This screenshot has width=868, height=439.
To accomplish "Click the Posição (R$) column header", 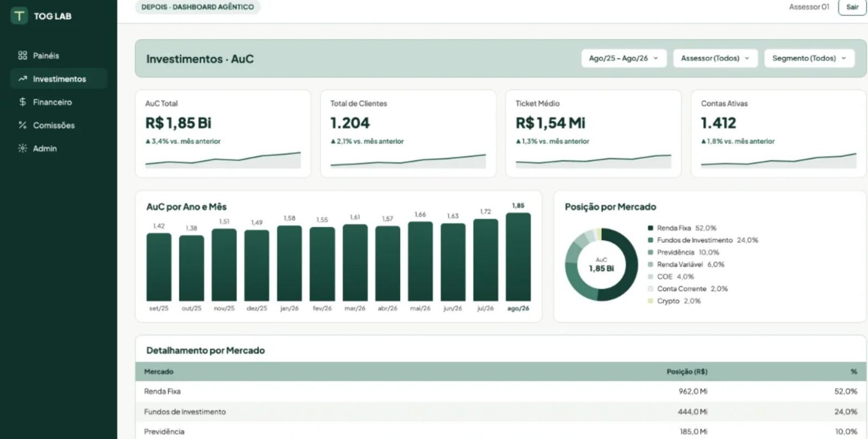I will [x=687, y=372].
